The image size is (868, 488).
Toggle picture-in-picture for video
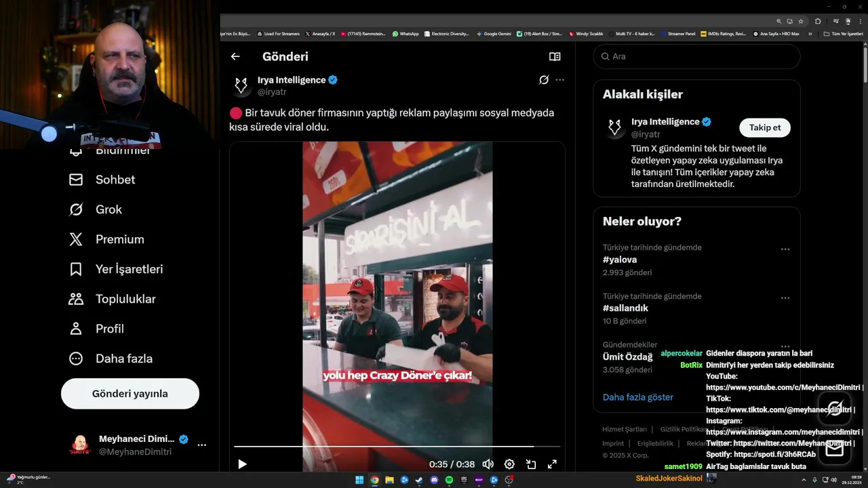coord(531,464)
